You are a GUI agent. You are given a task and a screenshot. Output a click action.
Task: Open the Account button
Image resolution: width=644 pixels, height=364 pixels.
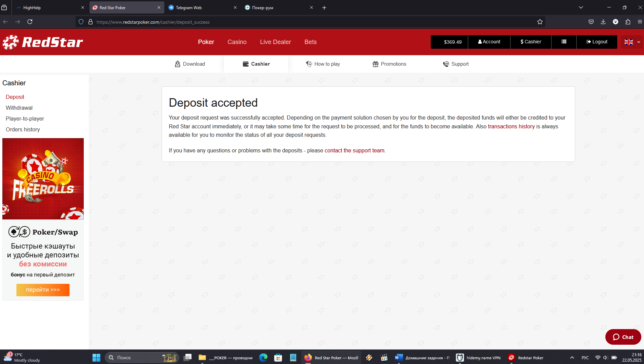[489, 42]
